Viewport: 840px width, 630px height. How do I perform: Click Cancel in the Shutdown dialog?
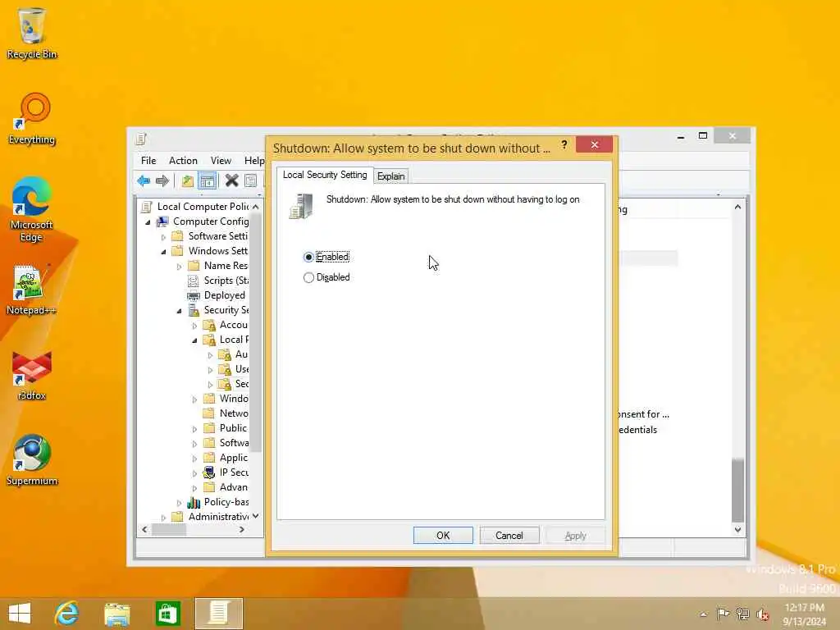point(509,535)
